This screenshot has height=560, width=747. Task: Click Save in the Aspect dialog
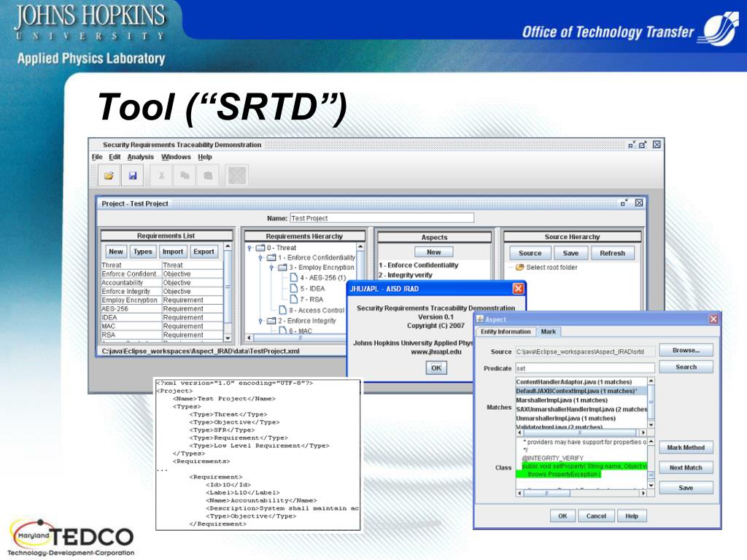686,488
